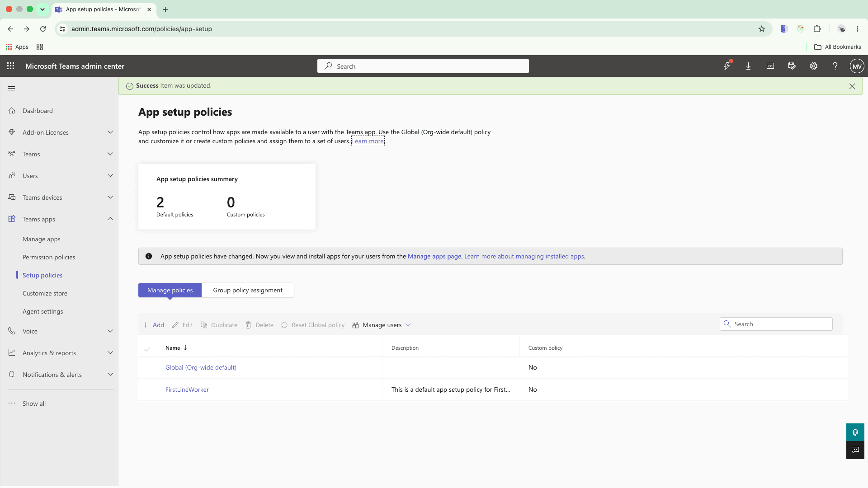
Task: Open the MV account avatar
Action: point(857,66)
